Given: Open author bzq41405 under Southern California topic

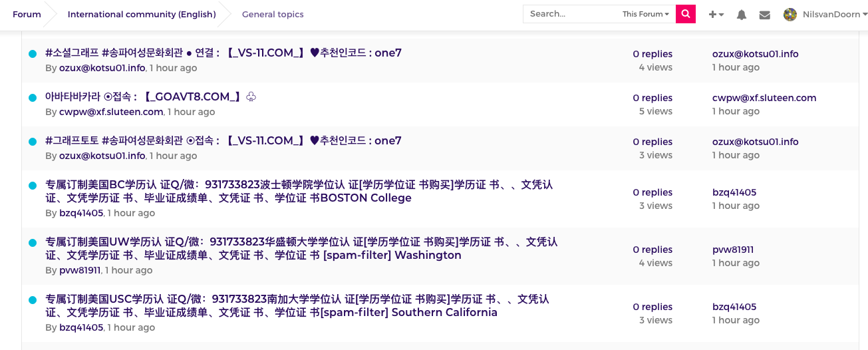Looking at the screenshot, I should click(81, 327).
